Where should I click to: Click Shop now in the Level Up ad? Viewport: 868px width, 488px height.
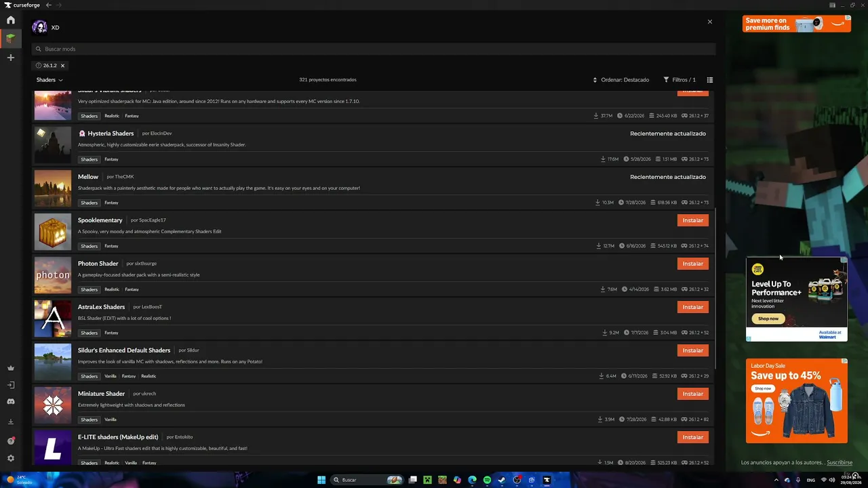click(768, 319)
